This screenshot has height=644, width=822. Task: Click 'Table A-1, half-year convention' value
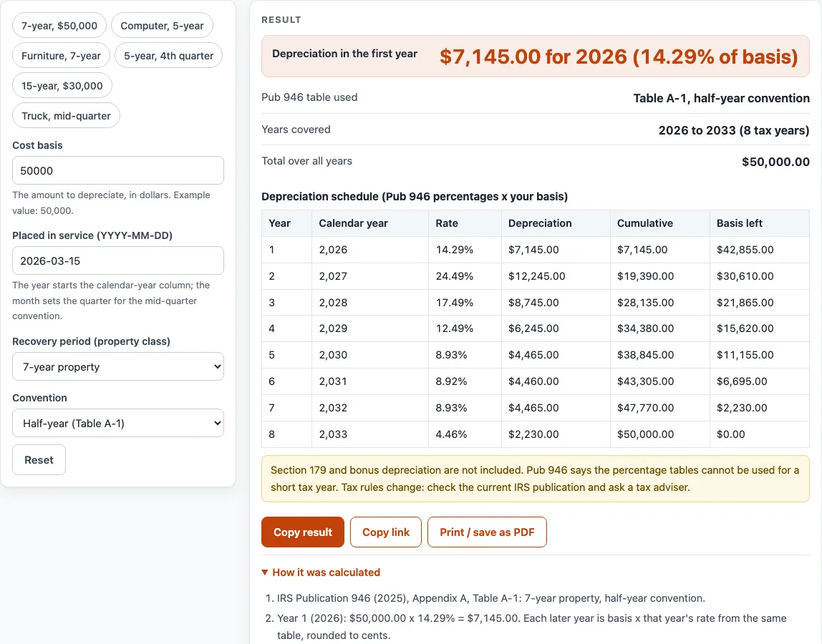pos(721,98)
